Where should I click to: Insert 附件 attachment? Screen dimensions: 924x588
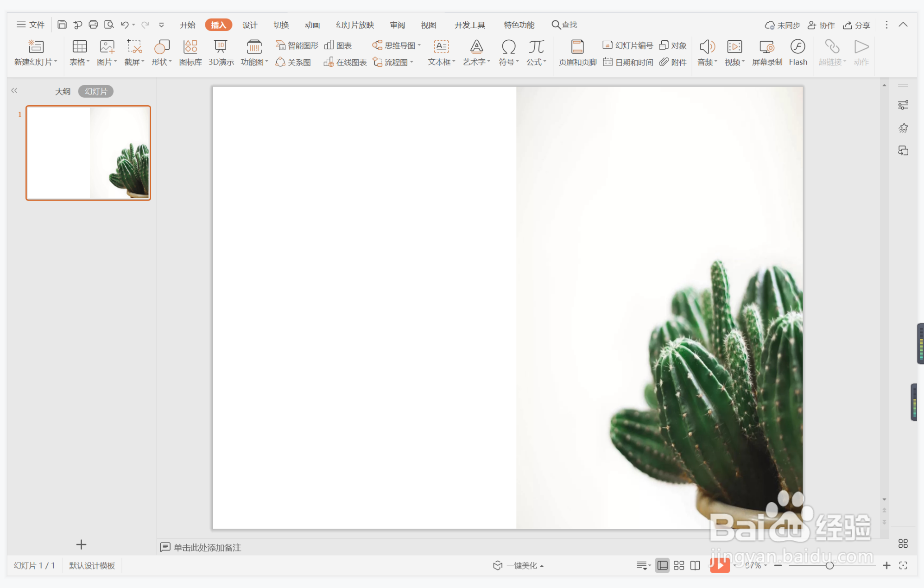click(673, 62)
